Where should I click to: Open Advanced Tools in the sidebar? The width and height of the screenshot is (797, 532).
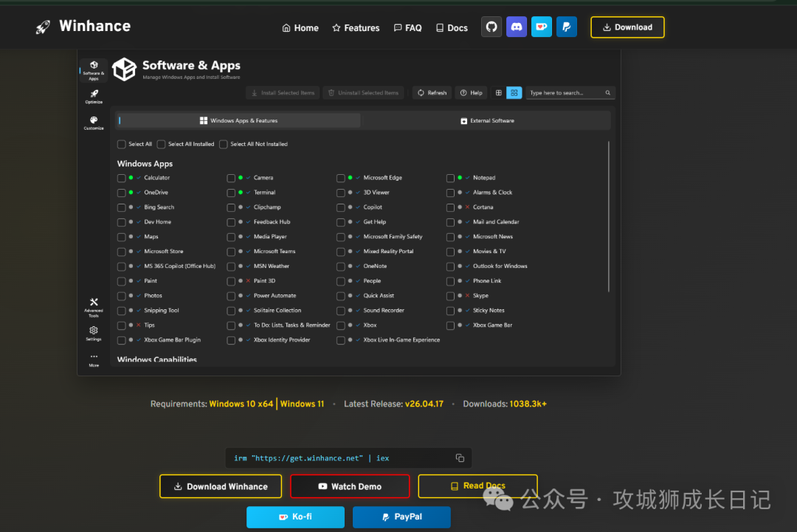click(94, 308)
